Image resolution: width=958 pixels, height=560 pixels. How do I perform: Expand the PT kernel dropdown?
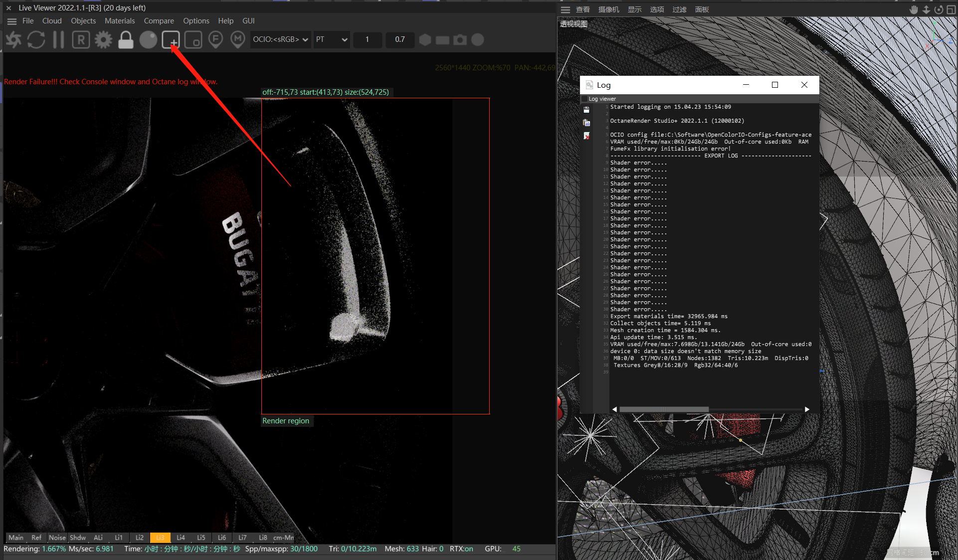click(x=332, y=39)
